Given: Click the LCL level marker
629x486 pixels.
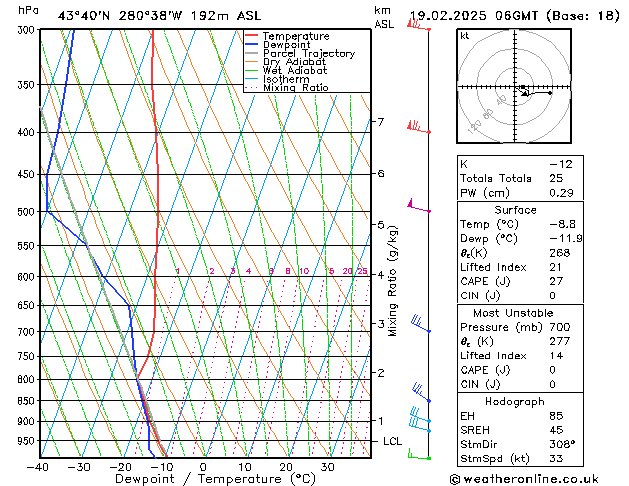Looking at the screenshot, I should click(392, 441).
